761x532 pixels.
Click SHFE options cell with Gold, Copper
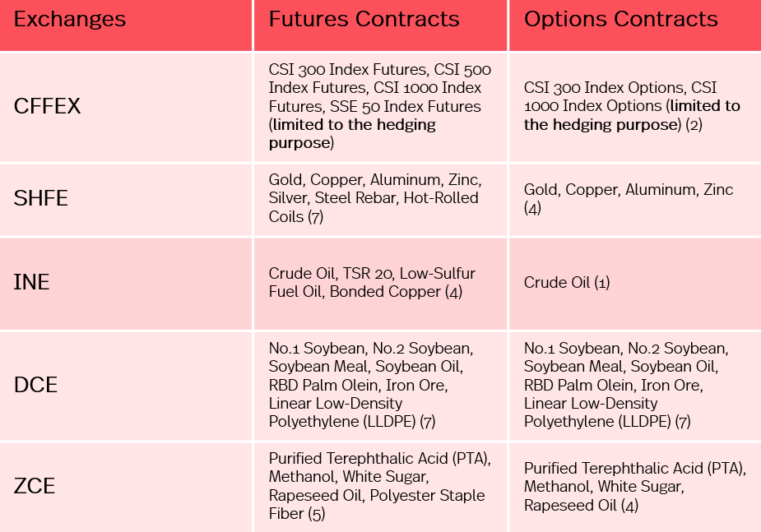tap(628, 198)
